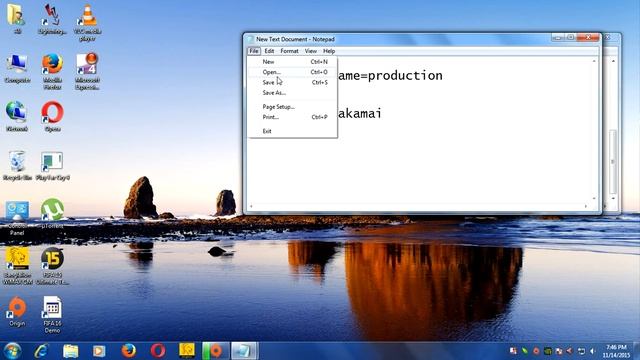Choose Page Setup... from the File menu
This screenshot has height=360, width=640.
(292, 107)
